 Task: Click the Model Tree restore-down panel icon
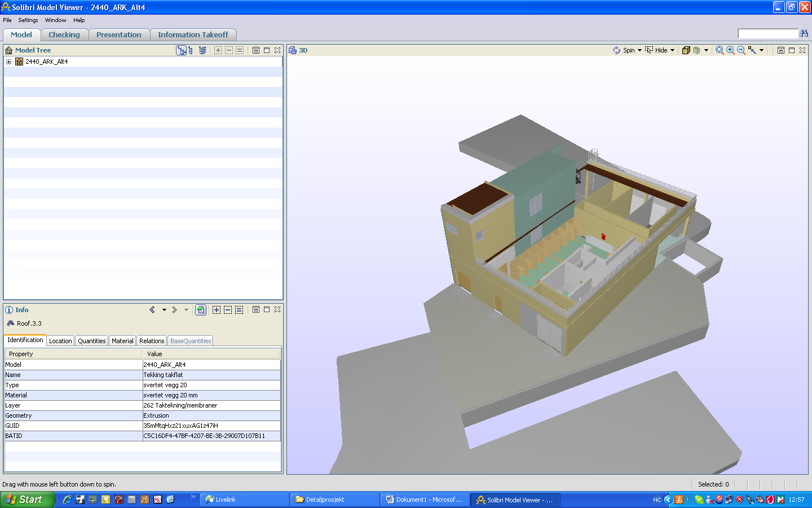255,50
